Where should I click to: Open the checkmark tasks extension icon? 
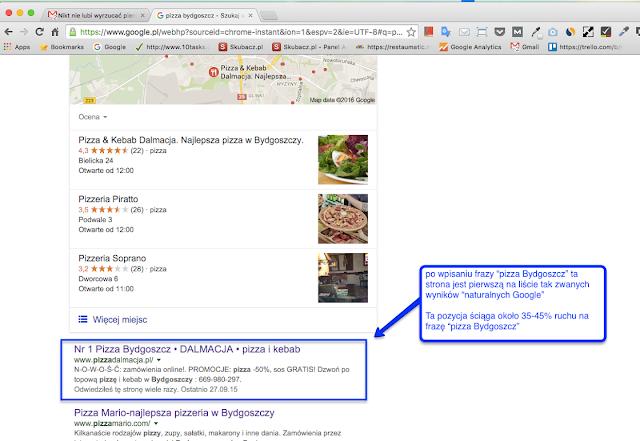[x=606, y=32]
